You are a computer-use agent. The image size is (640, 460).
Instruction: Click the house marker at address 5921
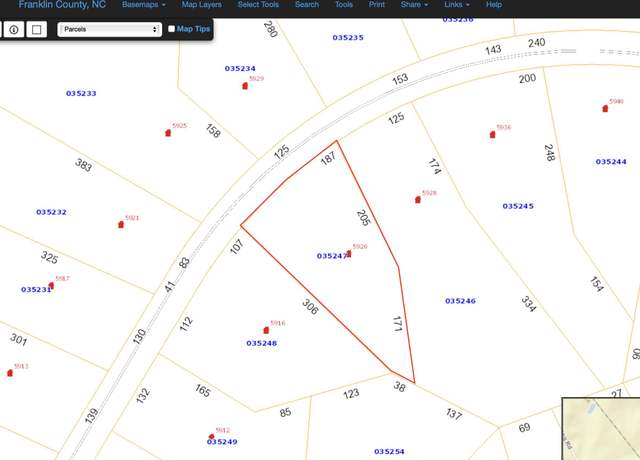point(121,224)
